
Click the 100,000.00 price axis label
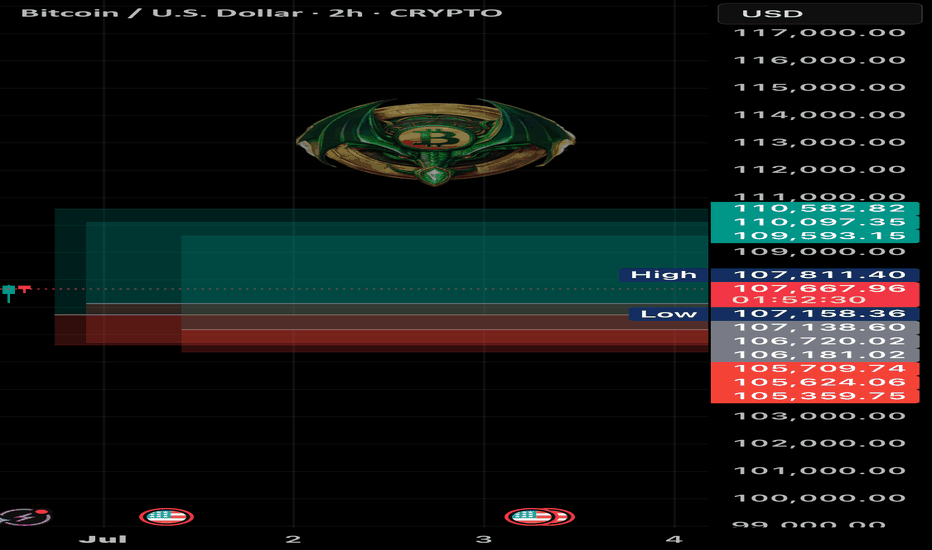pyautogui.click(x=820, y=498)
